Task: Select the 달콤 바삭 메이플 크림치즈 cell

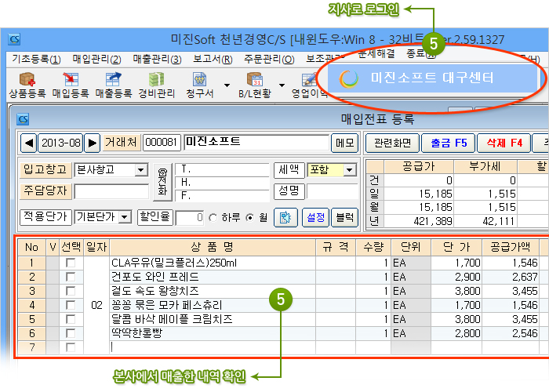Action: click(213, 319)
